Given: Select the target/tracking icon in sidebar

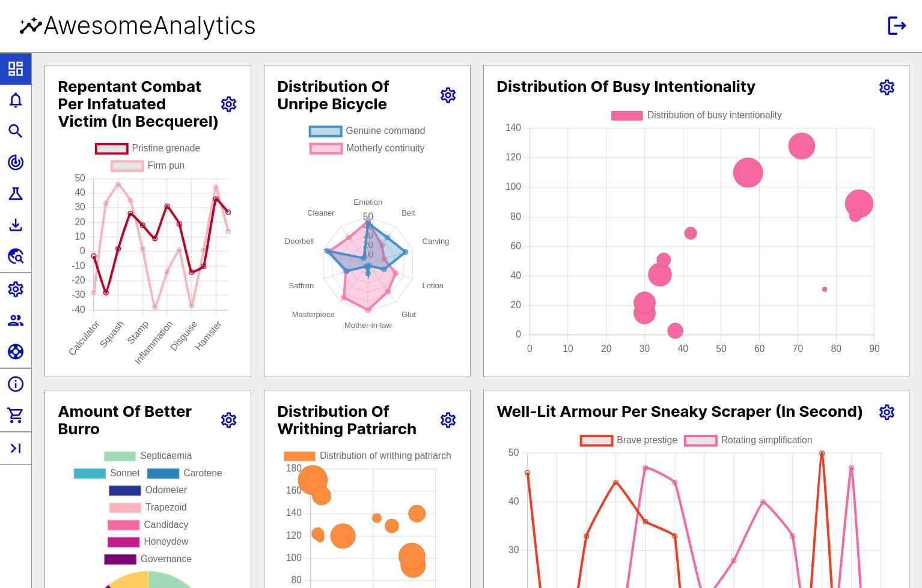Looking at the screenshot, I should pyautogui.click(x=16, y=162).
